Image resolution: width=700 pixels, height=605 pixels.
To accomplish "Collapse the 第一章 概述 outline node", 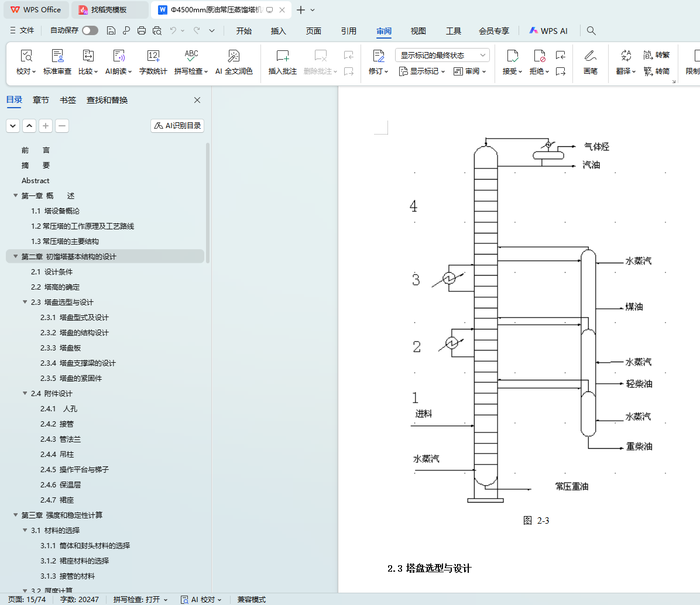I will tap(16, 196).
